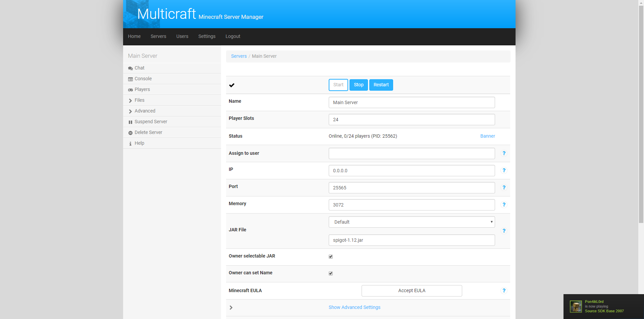The height and width of the screenshot is (319, 644).
Task: Open the JAR File Default dropdown
Action: pos(412,222)
